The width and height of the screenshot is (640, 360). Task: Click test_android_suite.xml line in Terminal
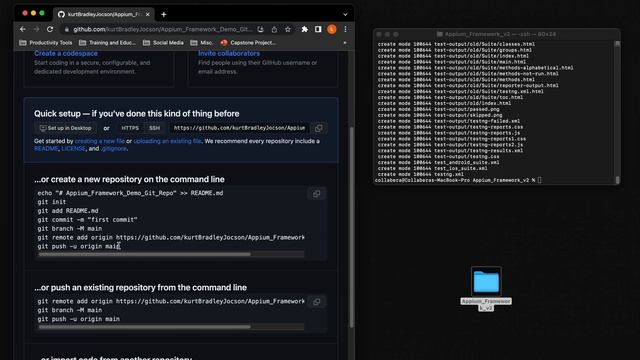pyautogui.click(x=438, y=162)
